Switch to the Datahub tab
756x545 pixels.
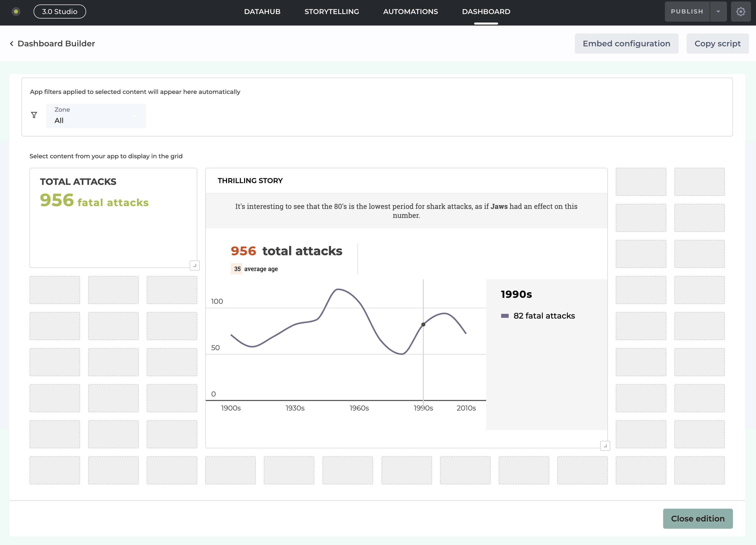(262, 12)
